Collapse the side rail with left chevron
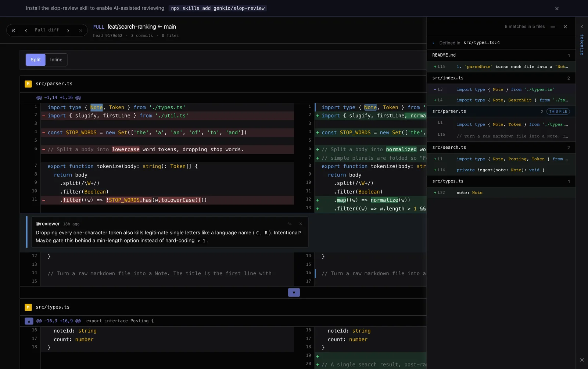This screenshot has width=588, height=369. 582,26
